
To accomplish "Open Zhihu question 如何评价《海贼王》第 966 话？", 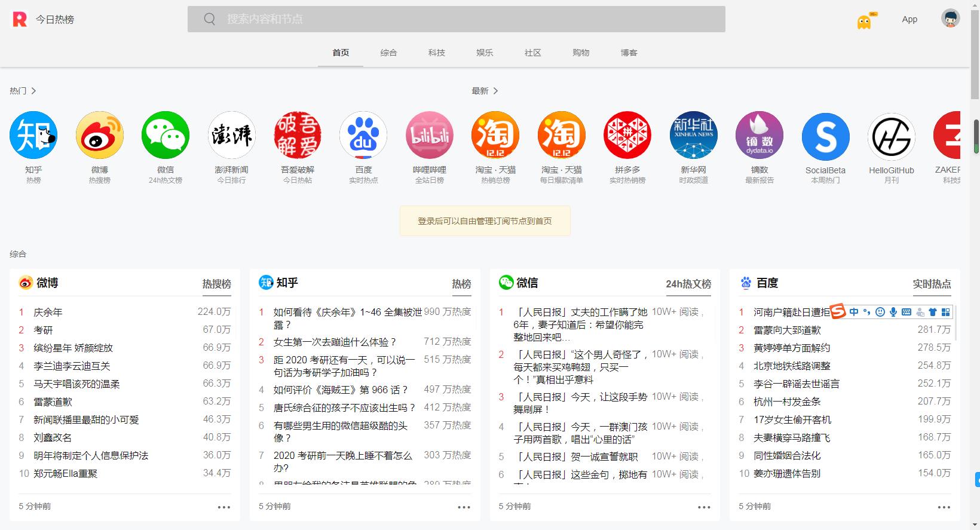I will [x=341, y=390].
